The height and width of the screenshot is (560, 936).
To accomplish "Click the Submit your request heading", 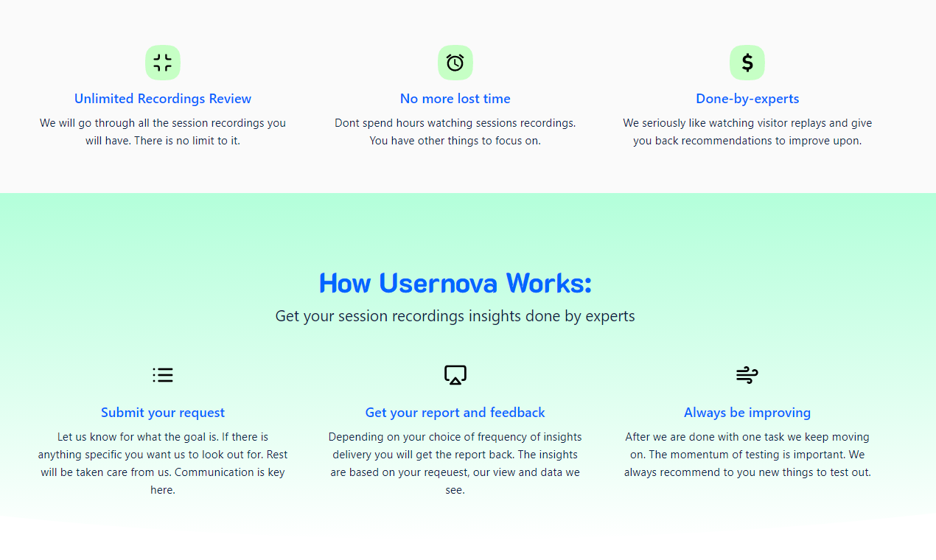I will [162, 412].
